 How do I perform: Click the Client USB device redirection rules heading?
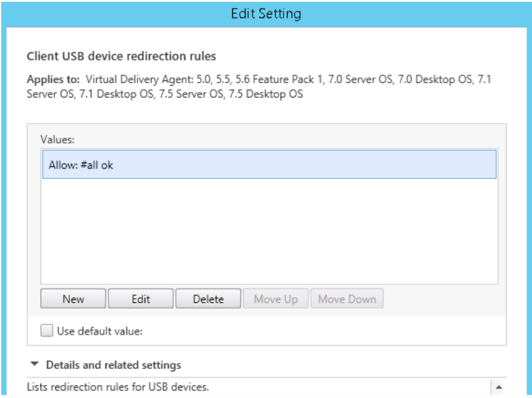pyautogui.click(x=121, y=56)
